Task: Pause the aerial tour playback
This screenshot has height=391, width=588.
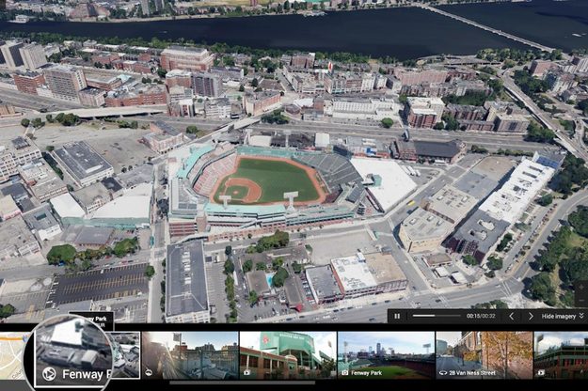Action: pos(397,316)
